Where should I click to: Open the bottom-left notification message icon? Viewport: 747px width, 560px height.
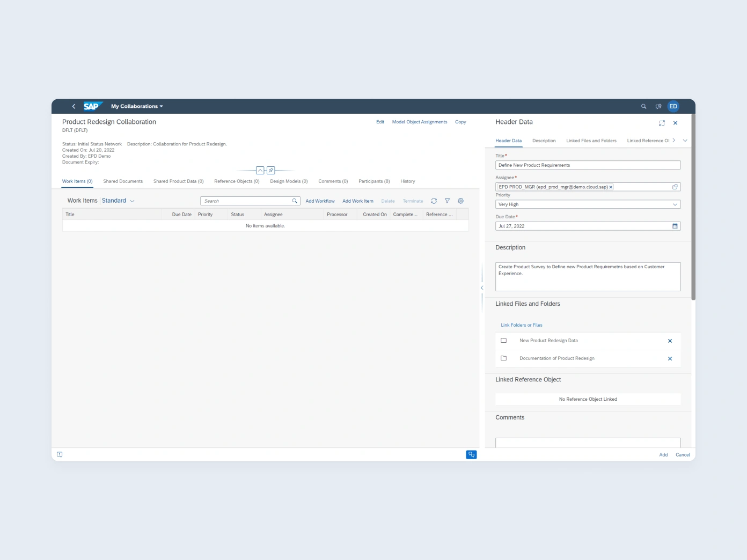pyautogui.click(x=60, y=454)
